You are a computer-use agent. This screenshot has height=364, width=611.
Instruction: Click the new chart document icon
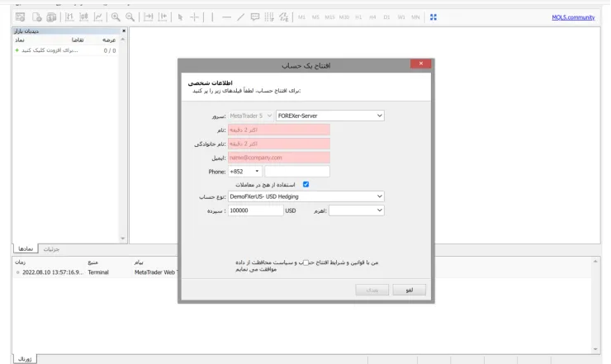click(36, 17)
